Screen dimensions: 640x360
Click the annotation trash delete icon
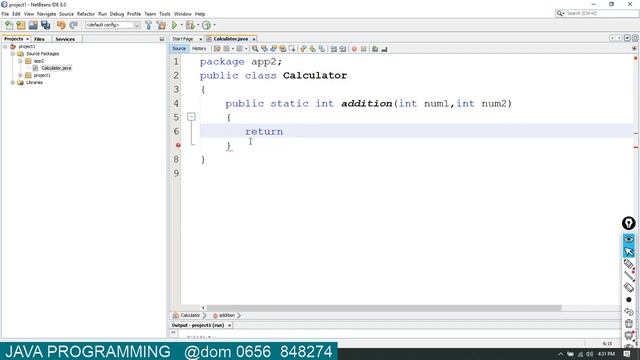629,324
